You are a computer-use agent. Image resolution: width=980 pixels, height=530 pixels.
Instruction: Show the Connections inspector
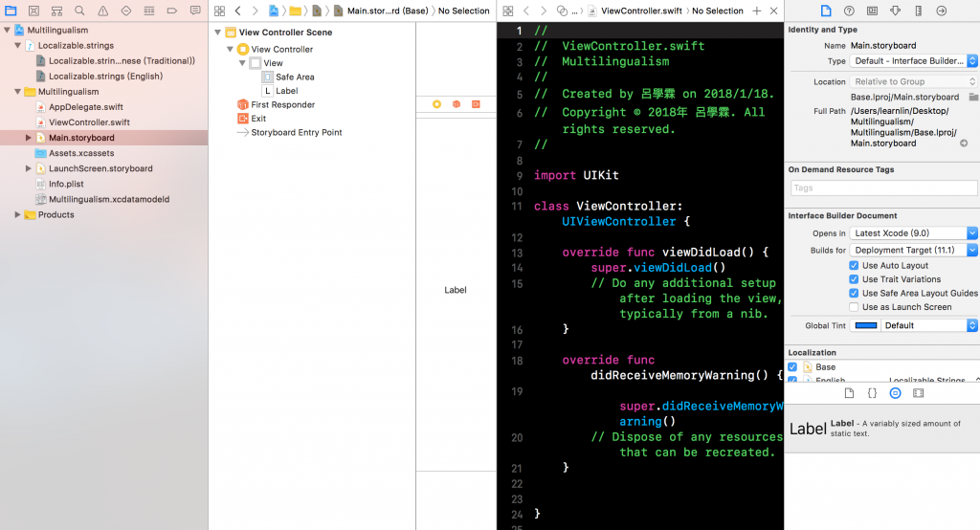(942, 11)
